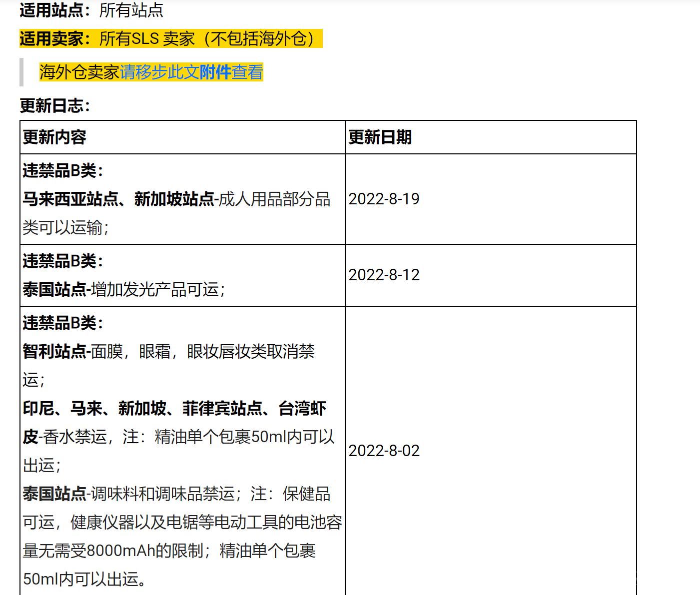Click the date 2022-8-19 cell
Image resolution: width=700 pixels, height=595 pixels.
[x=384, y=199]
